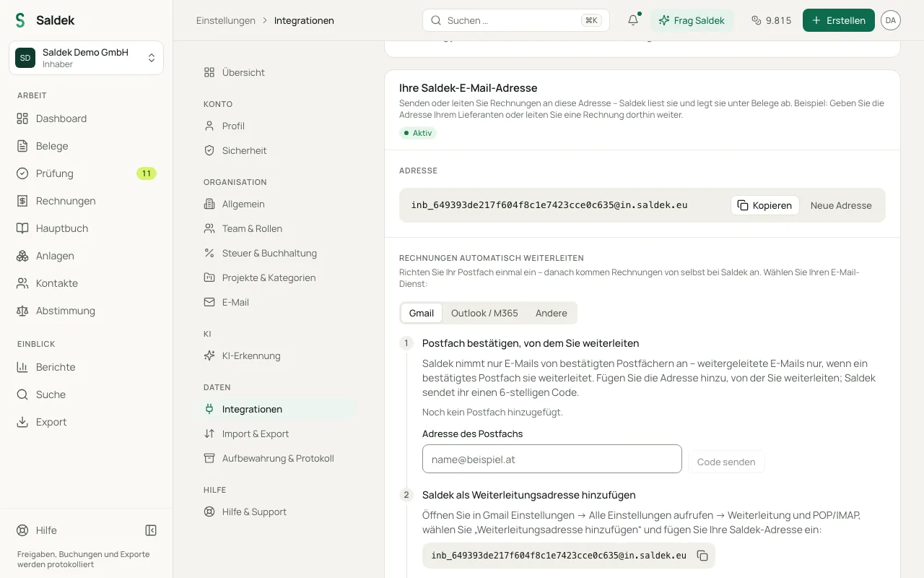The height and width of the screenshot is (578, 924).
Task: Focus the Adresse des Postfachs field
Action: 552,459
